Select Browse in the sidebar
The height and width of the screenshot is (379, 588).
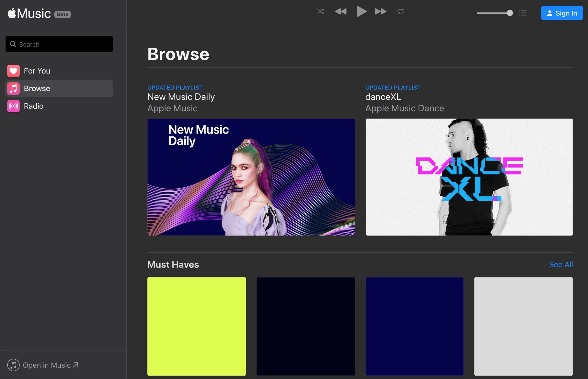tap(37, 89)
